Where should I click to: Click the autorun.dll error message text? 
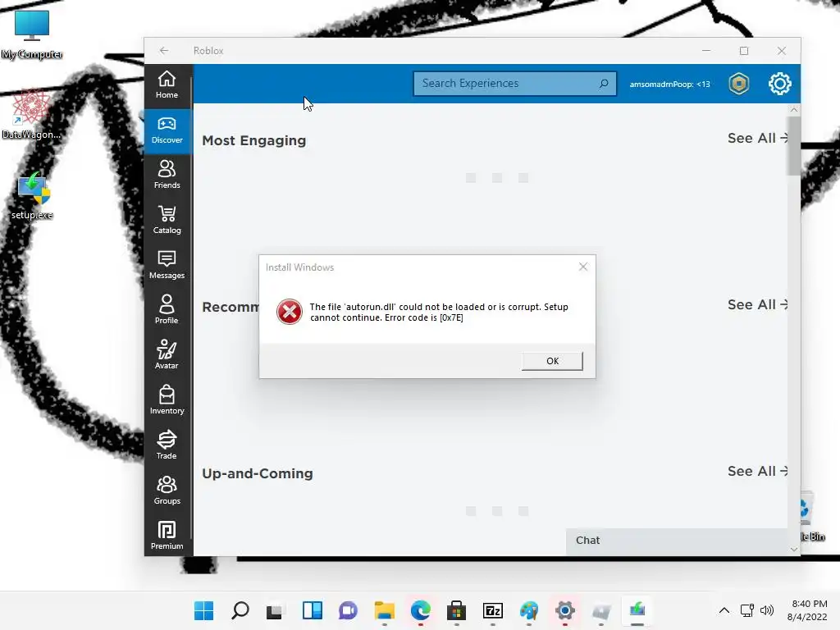tap(439, 313)
